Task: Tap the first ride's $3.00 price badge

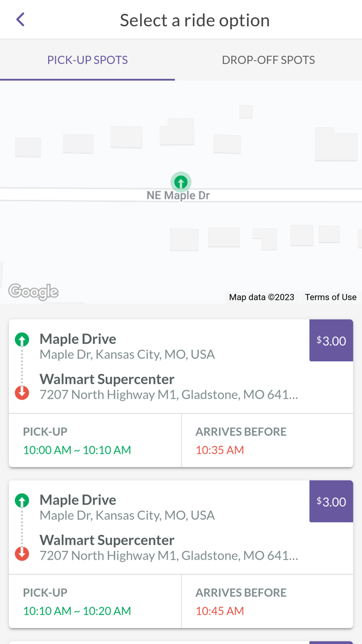Action: 331,341
